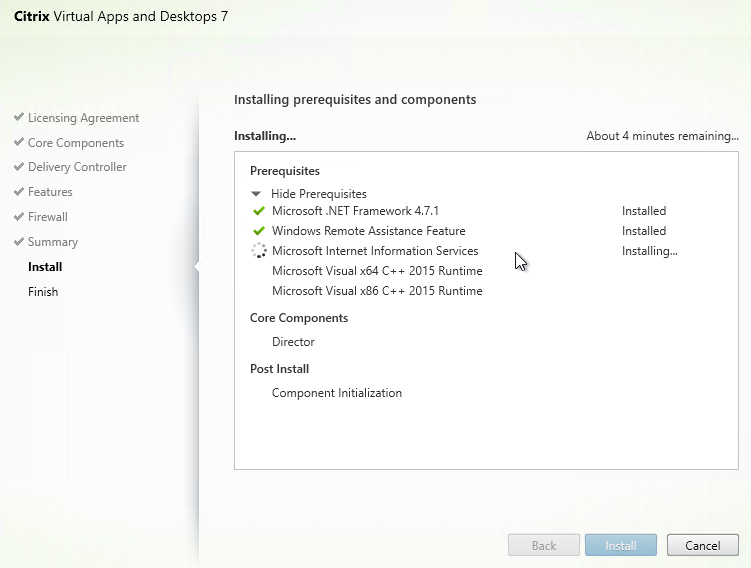Click the 'About 4 minutes remaining' status text
751x568 pixels.
[x=662, y=136]
